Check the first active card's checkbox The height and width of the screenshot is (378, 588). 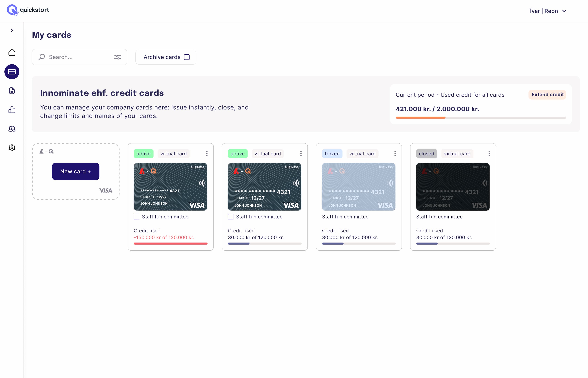tap(137, 217)
